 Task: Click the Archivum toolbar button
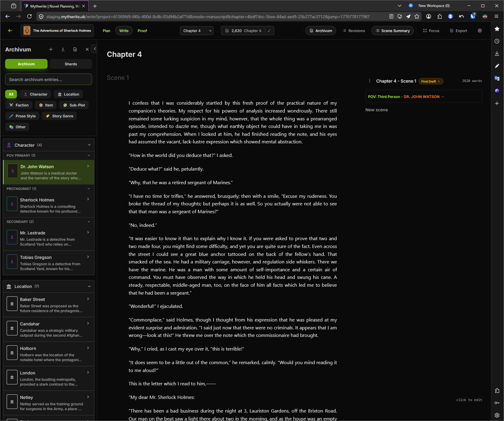(x=321, y=31)
